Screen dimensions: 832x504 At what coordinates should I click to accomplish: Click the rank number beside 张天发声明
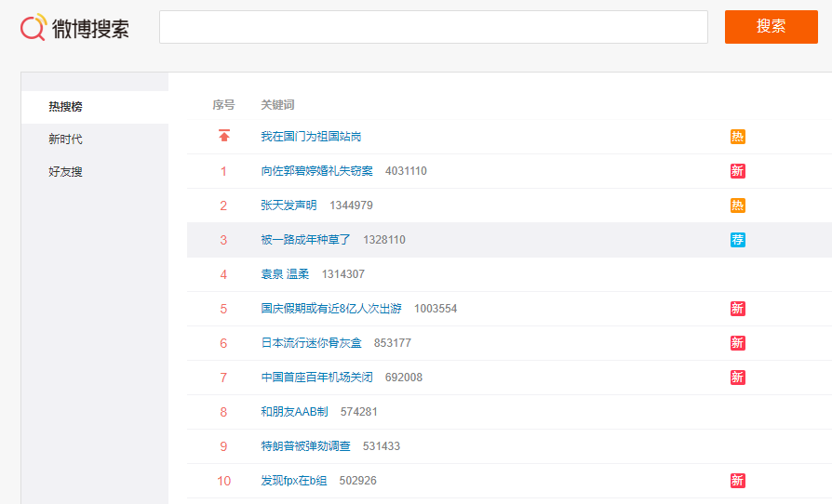point(223,206)
